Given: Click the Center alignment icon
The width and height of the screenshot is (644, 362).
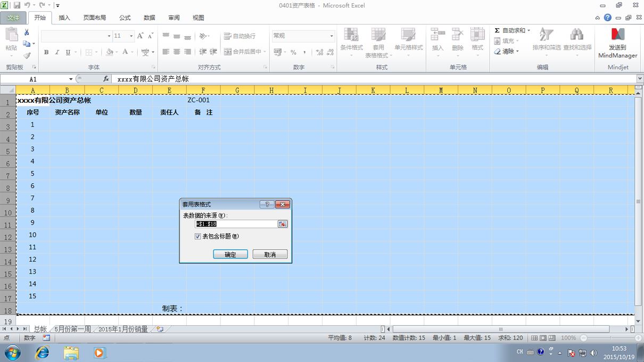Looking at the screenshot, I should pyautogui.click(x=177, y=52).
